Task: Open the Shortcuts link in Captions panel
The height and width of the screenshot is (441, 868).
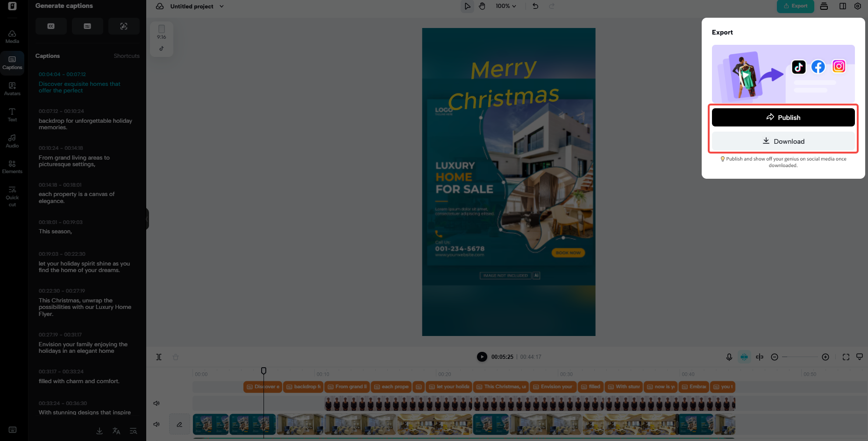Action: coord(127,56)
